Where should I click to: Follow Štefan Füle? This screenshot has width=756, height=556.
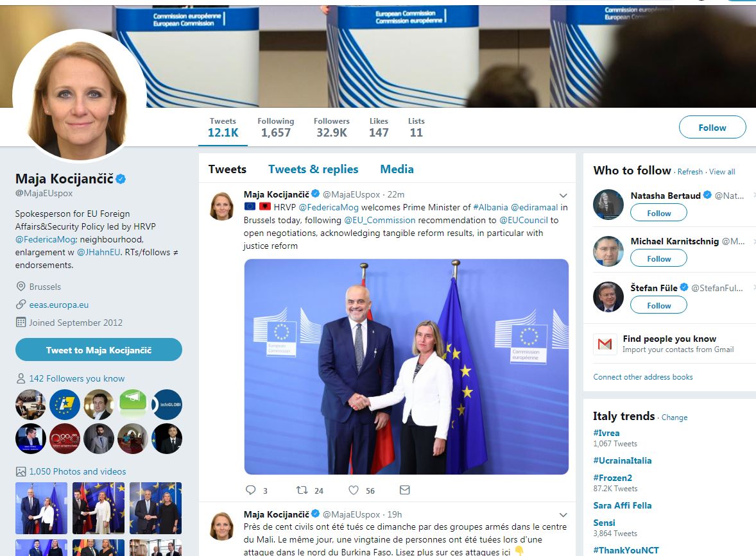click(x=658, y=305)
